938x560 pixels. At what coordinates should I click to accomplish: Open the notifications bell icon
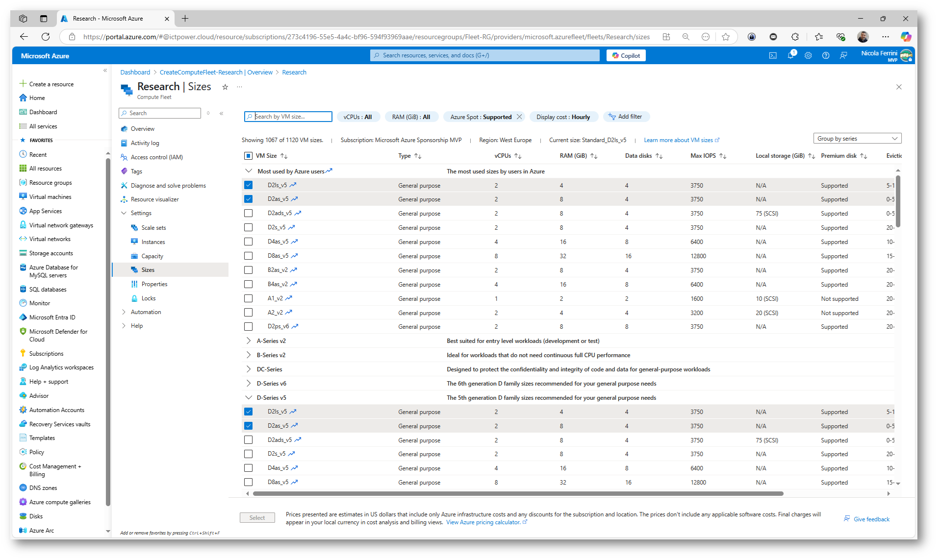pos(790,55)
